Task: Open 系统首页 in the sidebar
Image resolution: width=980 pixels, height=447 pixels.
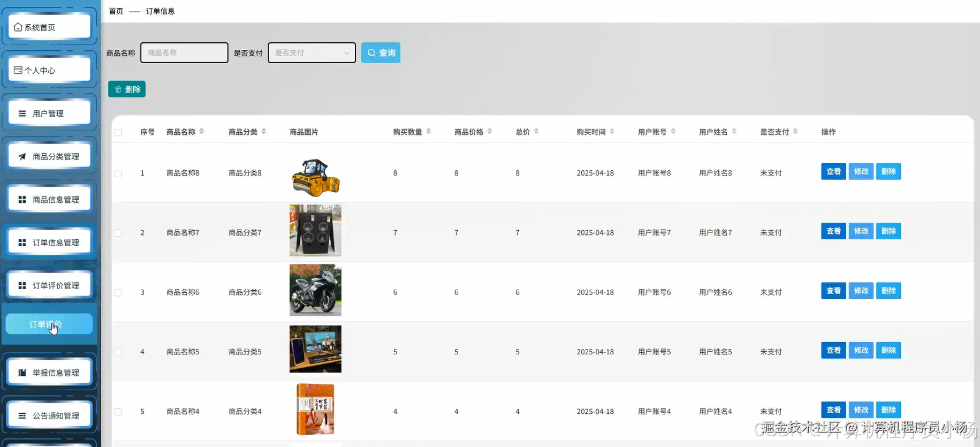Action: click(x=49, y=27)
